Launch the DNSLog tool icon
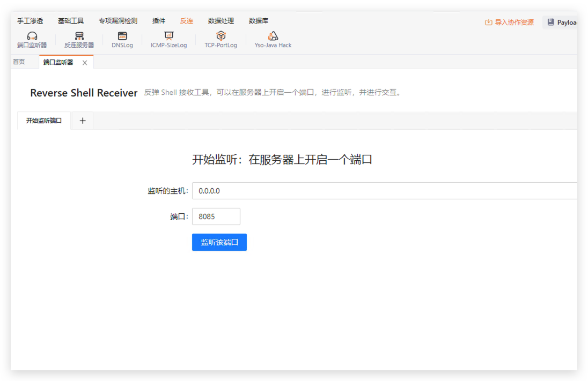Screen dimensions: 588x381 122,36
